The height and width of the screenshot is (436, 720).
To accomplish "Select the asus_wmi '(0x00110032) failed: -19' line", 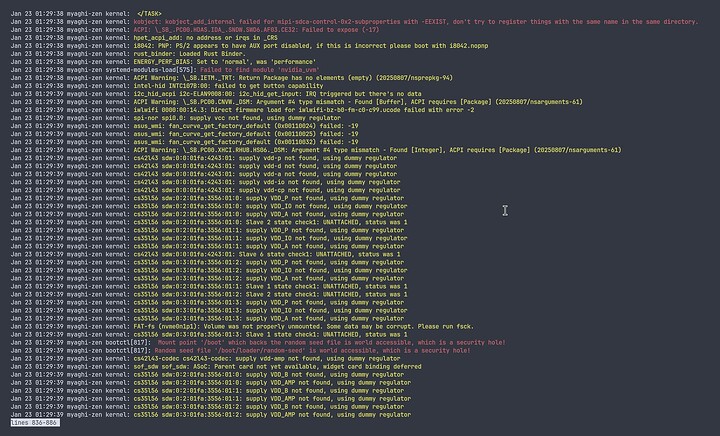I will 185,142.
